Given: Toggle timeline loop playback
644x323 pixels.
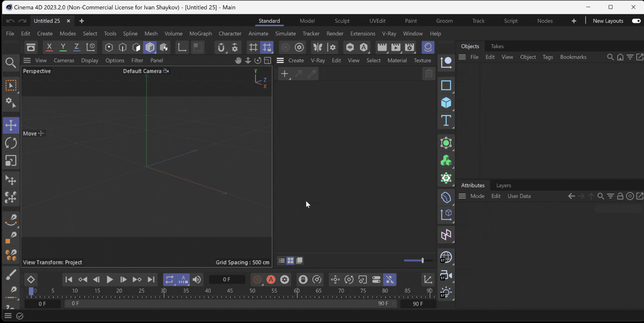Looking at the screenshot, I should 169,279.
